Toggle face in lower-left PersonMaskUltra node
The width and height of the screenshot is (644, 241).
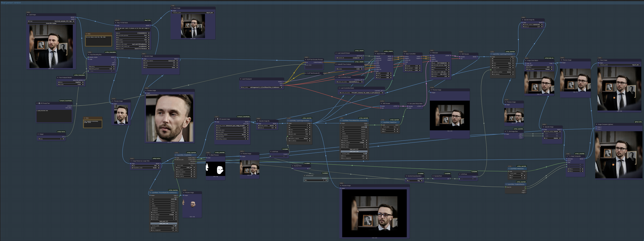pos(164,199)
